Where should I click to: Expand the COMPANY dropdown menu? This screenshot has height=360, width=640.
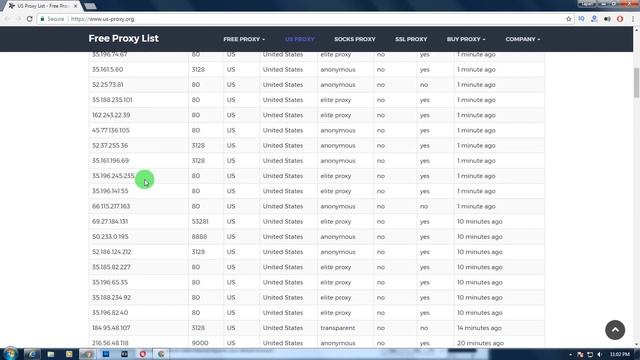522,39
